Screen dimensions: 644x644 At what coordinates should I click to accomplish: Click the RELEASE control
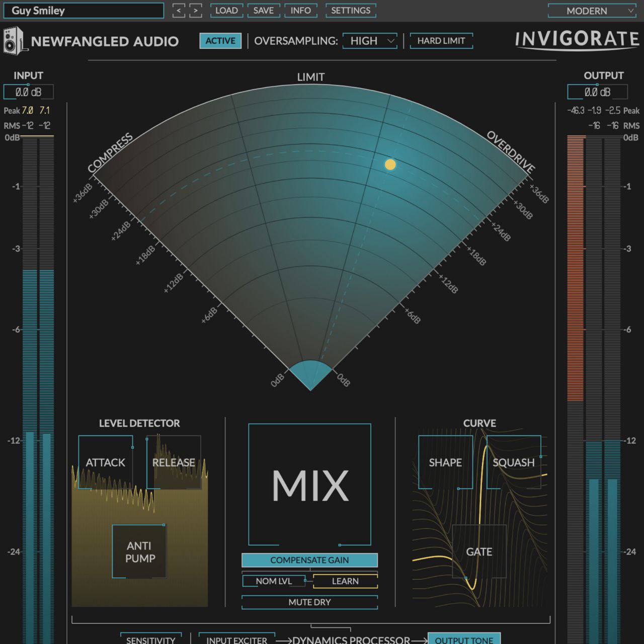(174, 462)
